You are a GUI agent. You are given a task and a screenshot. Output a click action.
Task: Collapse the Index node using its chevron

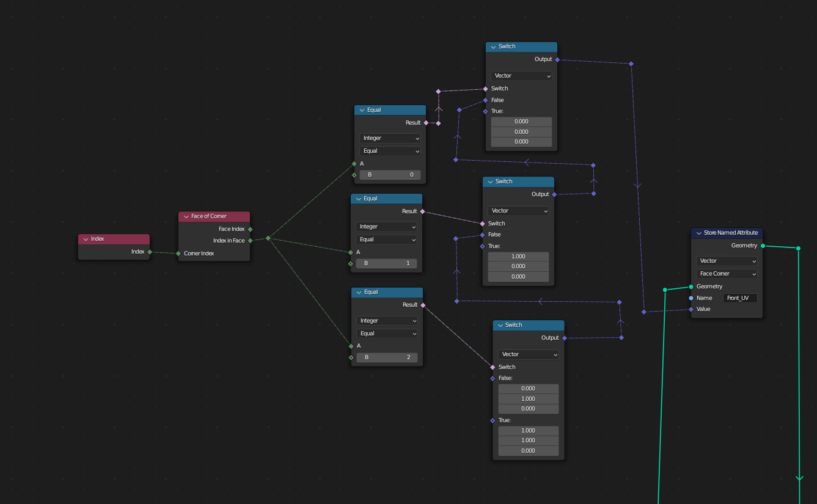point(86,239)
